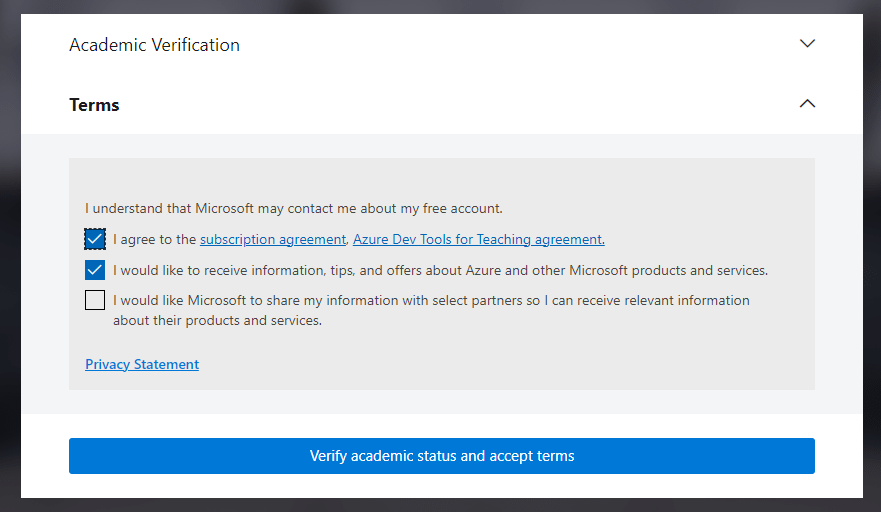Click the checkmark of the Azure offers checkbox
The image size is (881, 512).
(x=95, y=270)
